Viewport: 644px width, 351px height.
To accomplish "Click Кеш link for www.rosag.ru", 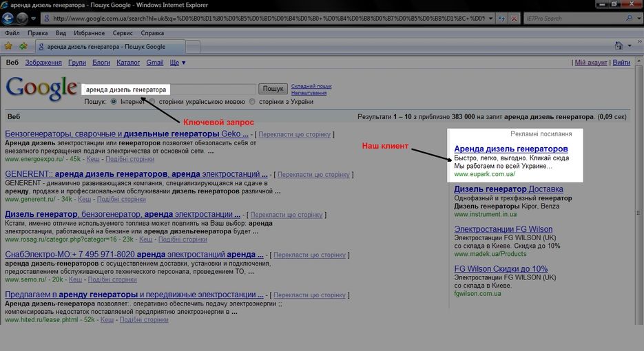I will (146, 240).
